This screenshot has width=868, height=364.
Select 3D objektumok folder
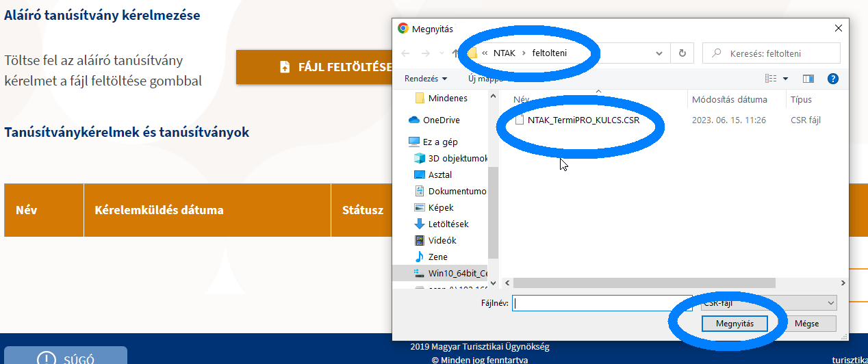click(457, 158)
